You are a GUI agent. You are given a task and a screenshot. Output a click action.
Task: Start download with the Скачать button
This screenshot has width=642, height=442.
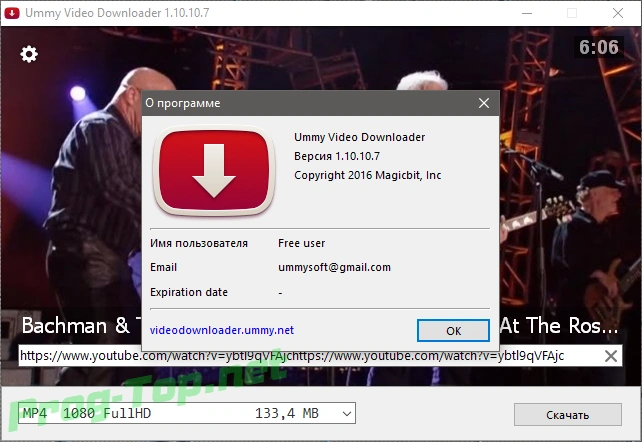click(x=567, y=415)
